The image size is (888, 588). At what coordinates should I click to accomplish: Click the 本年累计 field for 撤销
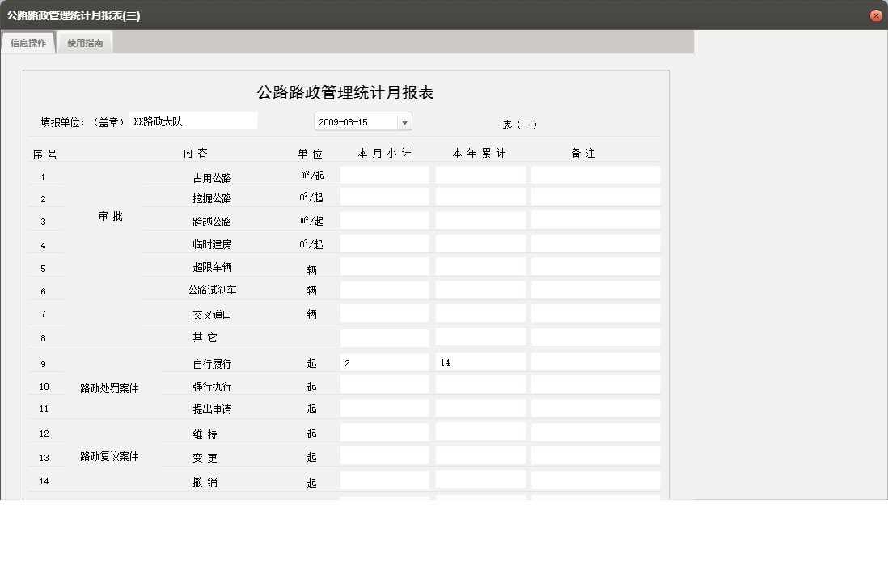coord(480,480)
